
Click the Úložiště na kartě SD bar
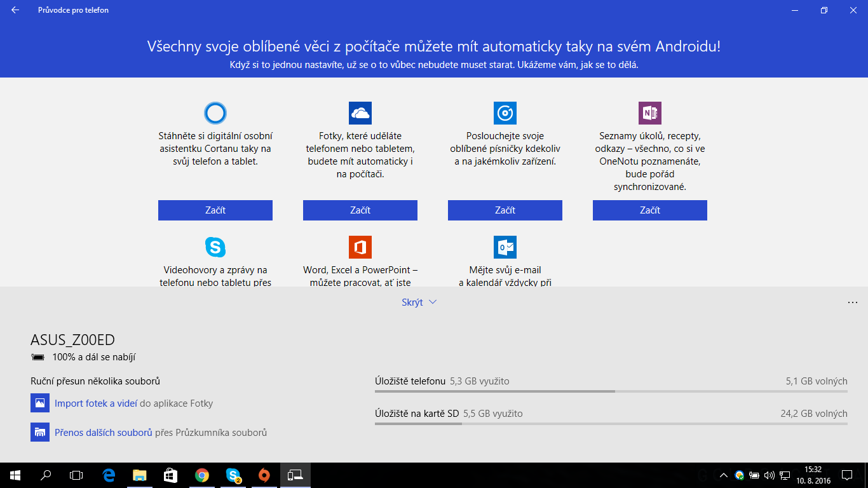click(611, 423)
